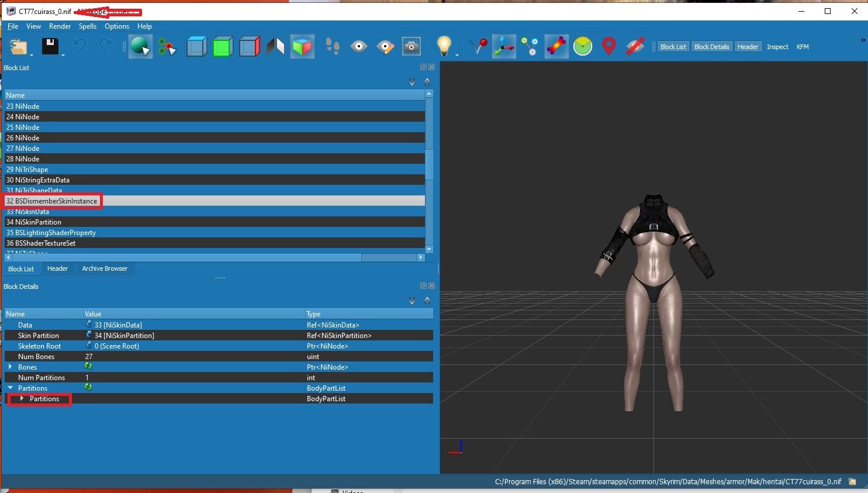Screen dimensions: 868x493
Task: Switch to the blue-top cube view
Action: pos(196,47)
